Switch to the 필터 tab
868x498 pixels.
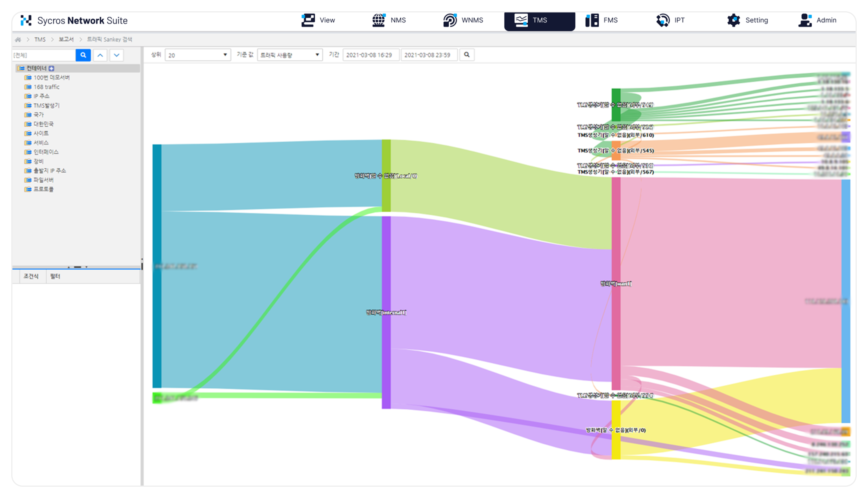(x=55, y=276)
